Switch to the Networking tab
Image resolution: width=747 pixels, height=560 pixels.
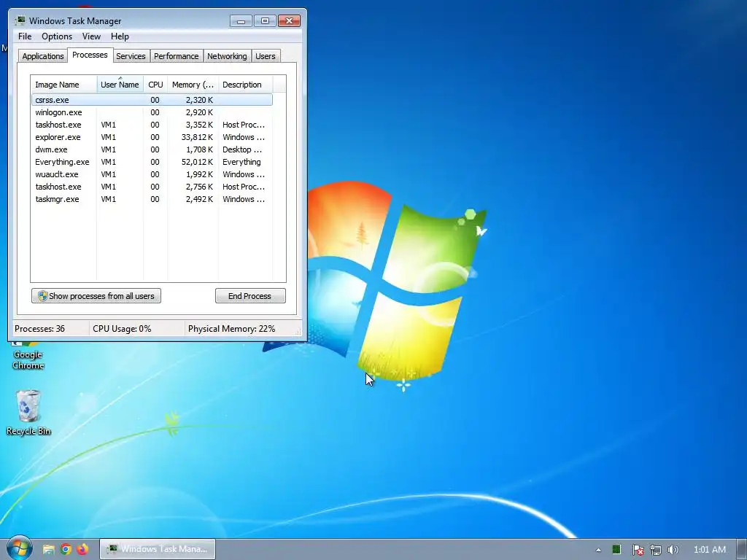point(227,56)
